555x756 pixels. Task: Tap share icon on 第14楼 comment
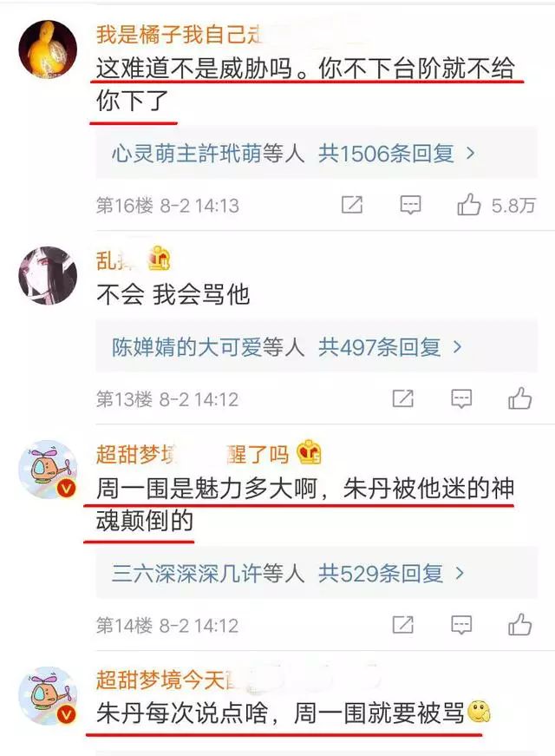click(402, 625)
